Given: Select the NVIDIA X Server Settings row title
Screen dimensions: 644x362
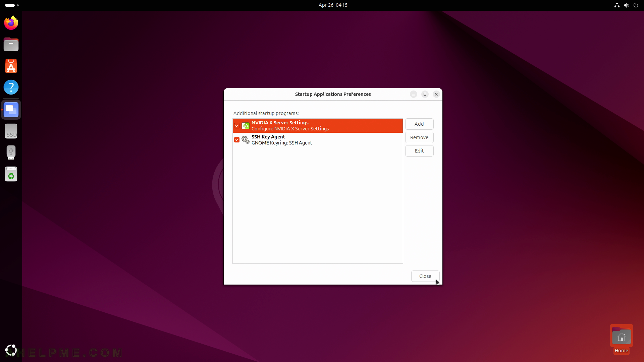Looking at the screenshot, I should 280,123.
